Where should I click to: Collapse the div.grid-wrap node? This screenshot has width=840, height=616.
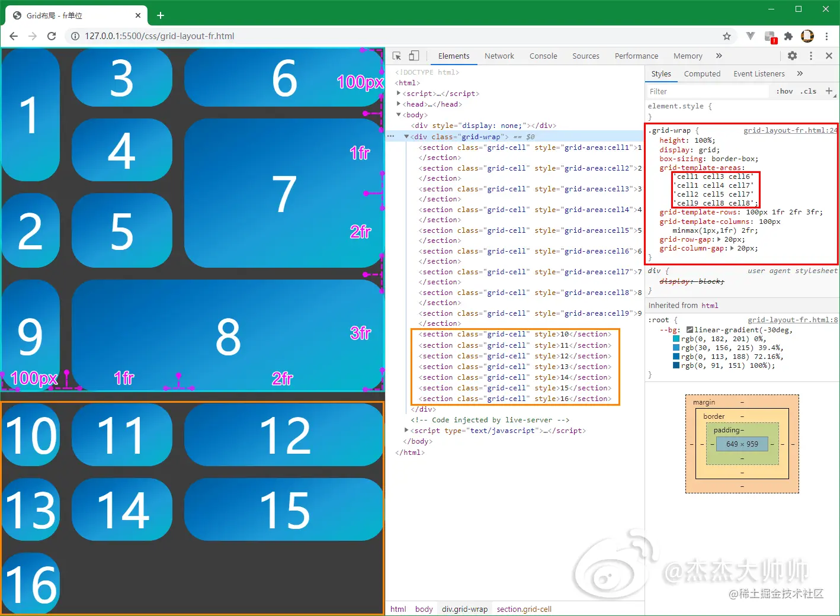pyautogui.click(x=407, y=136)
